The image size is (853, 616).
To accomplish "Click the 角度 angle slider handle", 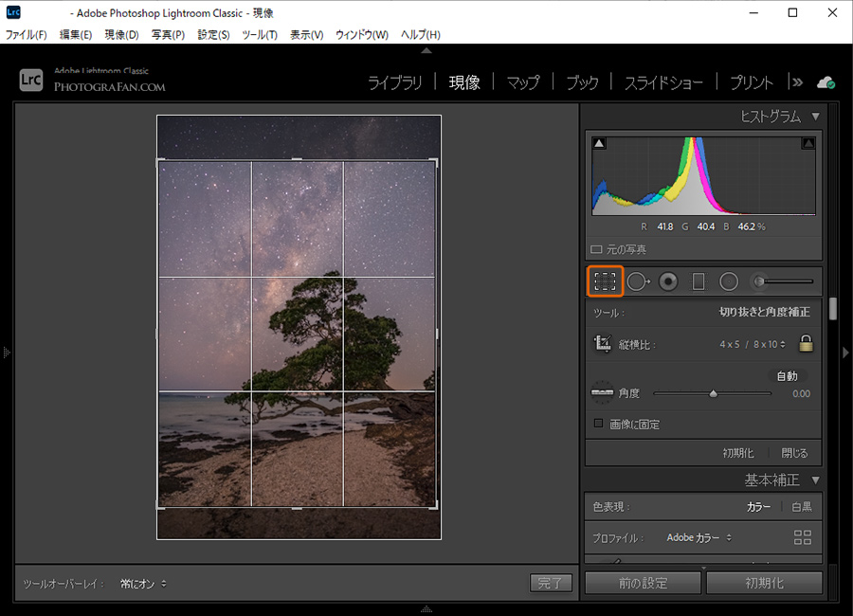I will (x=713, y=393).
